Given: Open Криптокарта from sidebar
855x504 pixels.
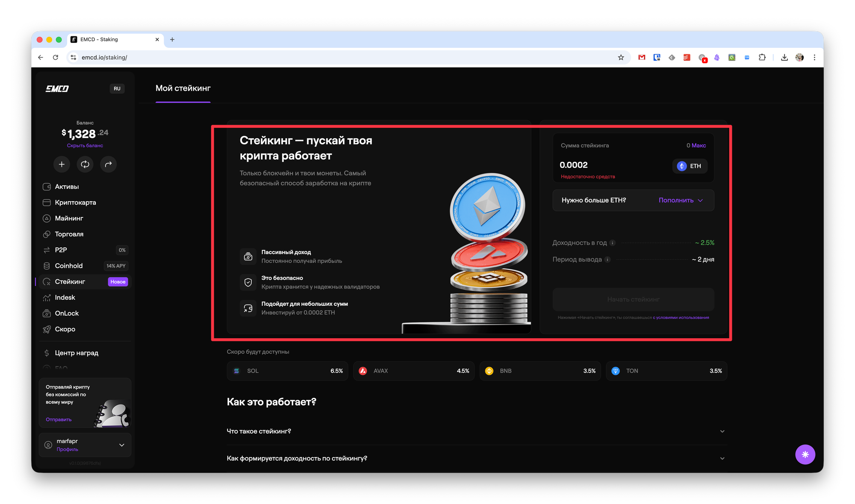Looking at the screenshot, I should [x=75, y=202].
